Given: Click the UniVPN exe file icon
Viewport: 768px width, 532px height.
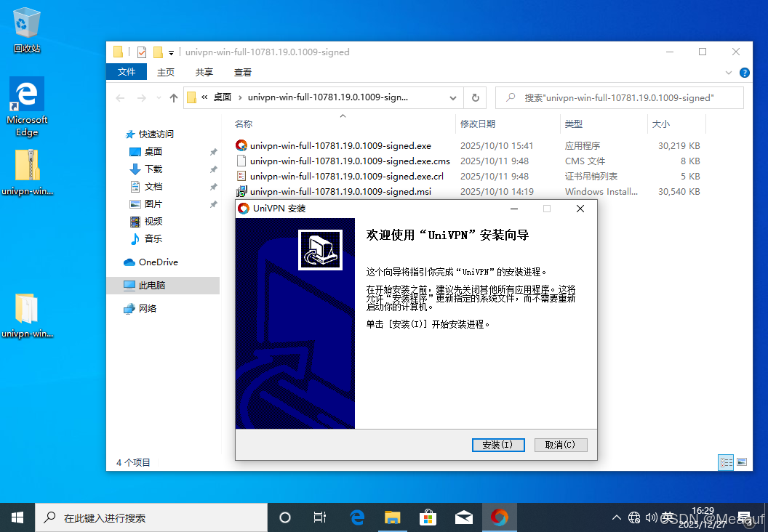Looking at the screenshot, I should pos(241,145).
